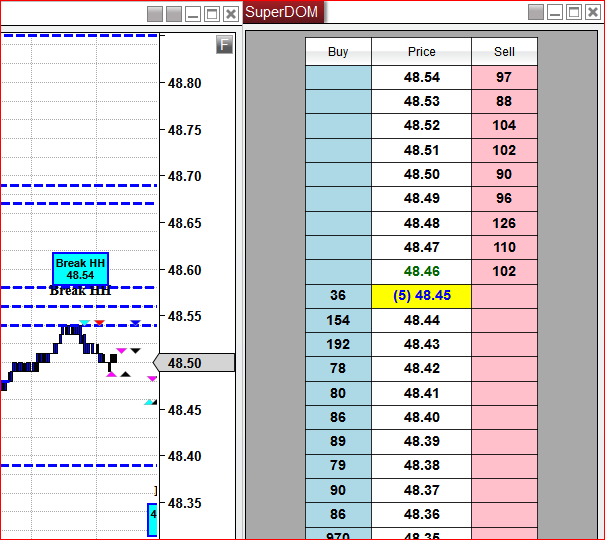605x540 pixels.
Task: Click buy cell at price 48.36
Action: (x=338, y=515)
